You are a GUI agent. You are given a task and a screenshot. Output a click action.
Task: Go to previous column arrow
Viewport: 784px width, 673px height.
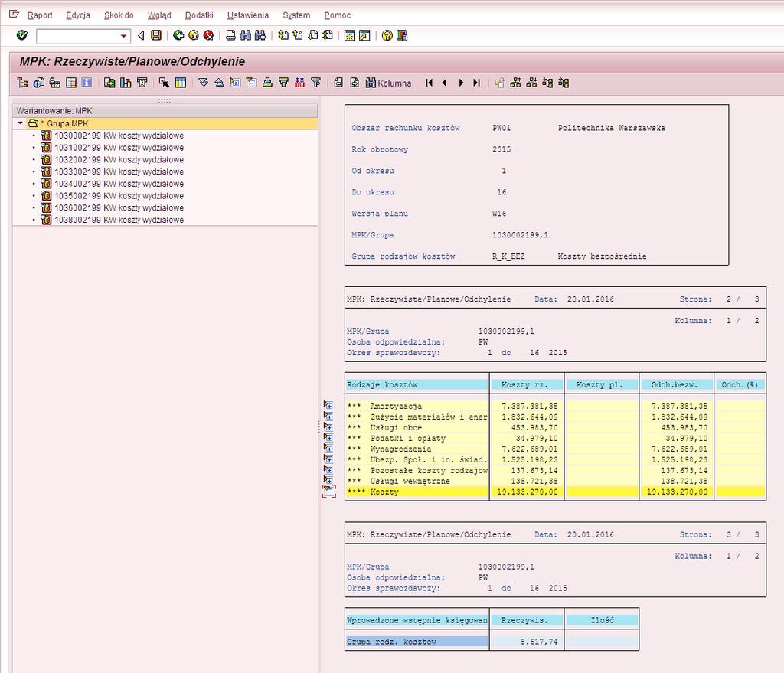445,83
